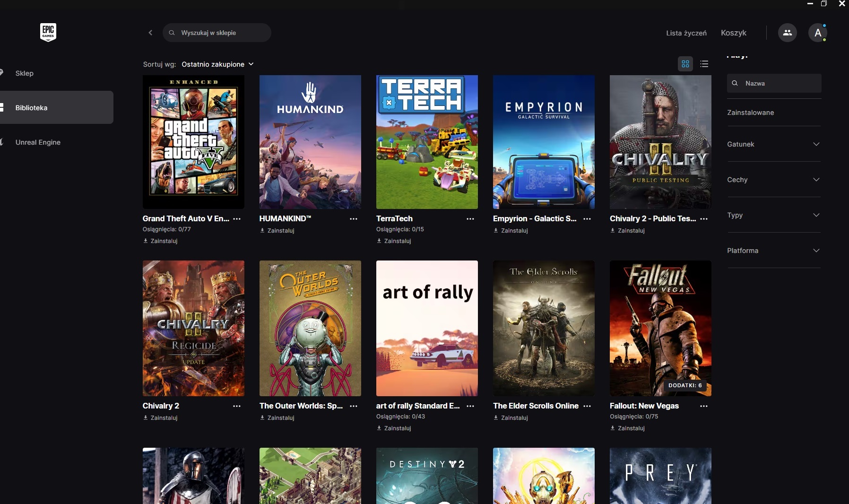
Task: Open Koszyk cart
Action: [734, 33]
